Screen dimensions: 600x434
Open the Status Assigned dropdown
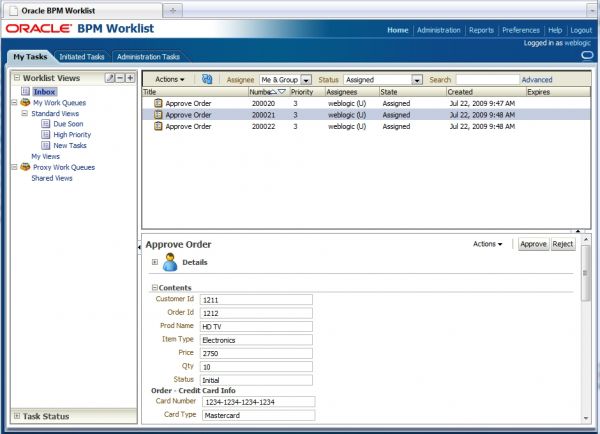pyautogui.click(x=417, y=80)
